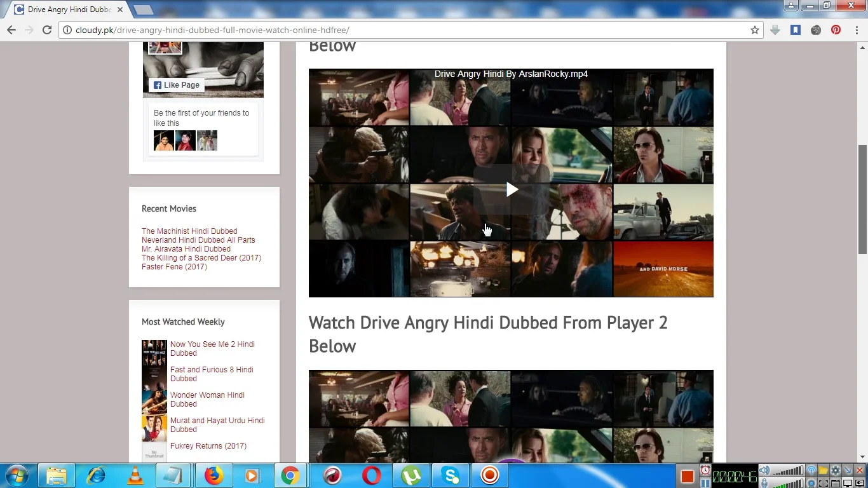Play the Player 1 video
The image size is (868, 488).
coord(512,189)
